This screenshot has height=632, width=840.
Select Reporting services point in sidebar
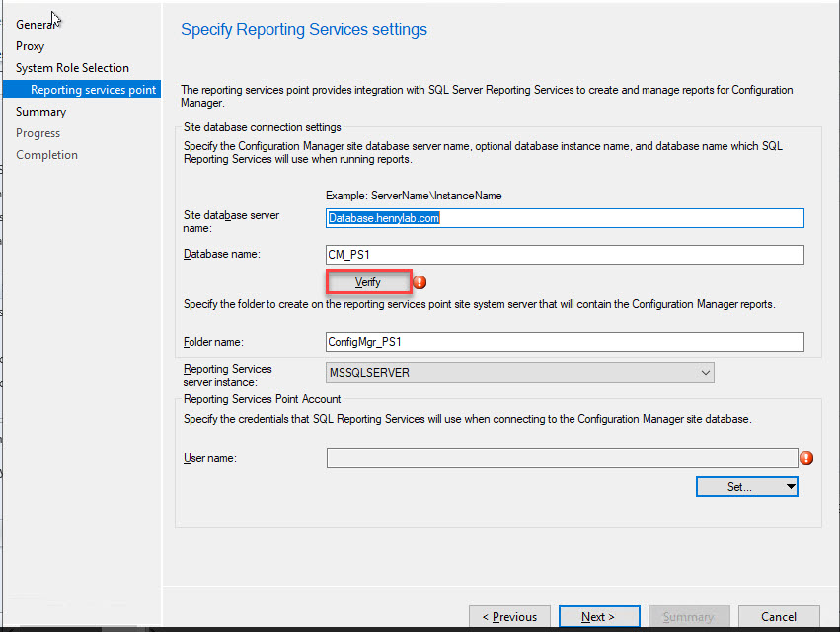pyautogui.click(x=93, y=90)
